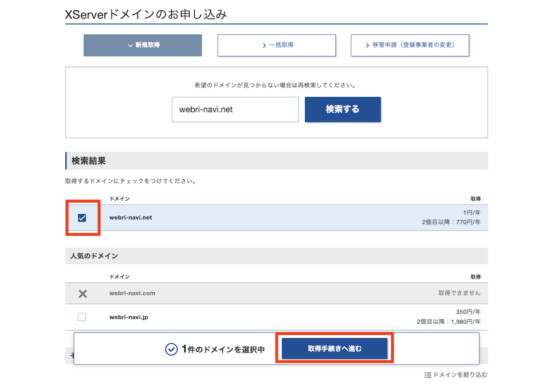Click the X icon beside webri-navi.com
Image resolution: width=550 pixels, height=392 pixels.
coord(82,294)
